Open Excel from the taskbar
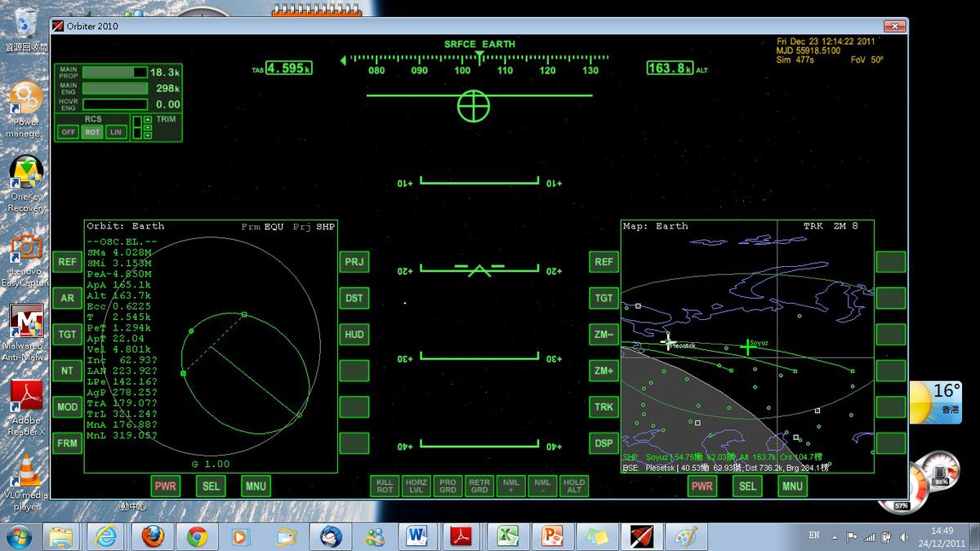This screenshot has width=980, height=551. click(x=508, y=536)
